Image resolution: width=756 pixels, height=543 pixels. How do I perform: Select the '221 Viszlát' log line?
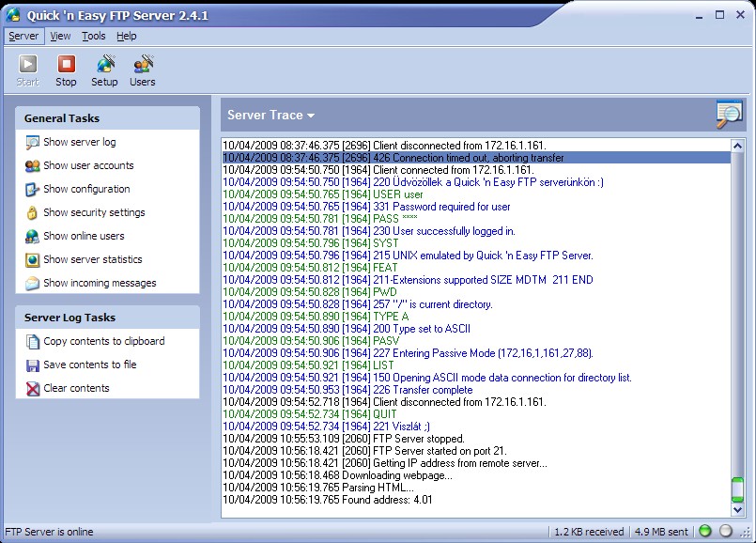[476, 427]
